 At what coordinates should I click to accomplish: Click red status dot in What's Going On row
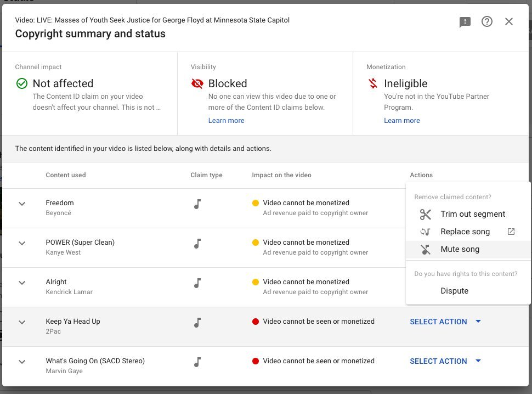pyautogui.click(x=256, y=361)
